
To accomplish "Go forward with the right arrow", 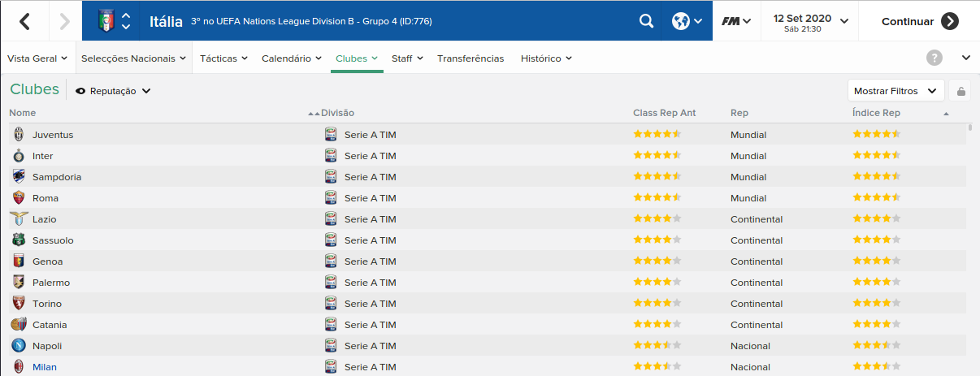I will (x=65, y=21).
